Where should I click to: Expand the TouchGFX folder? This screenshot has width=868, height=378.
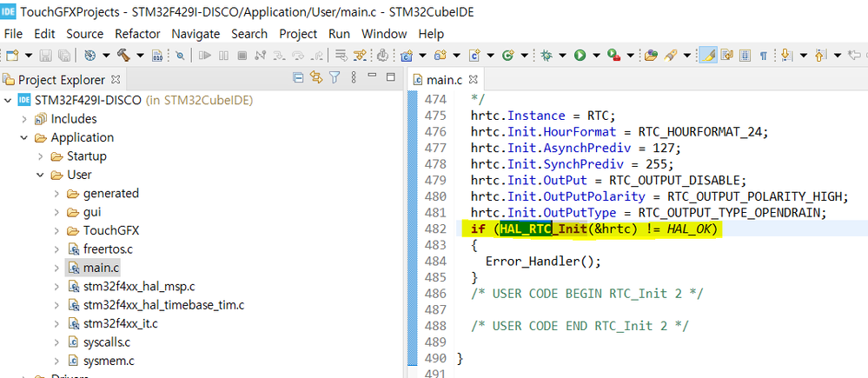click(56, 230)
